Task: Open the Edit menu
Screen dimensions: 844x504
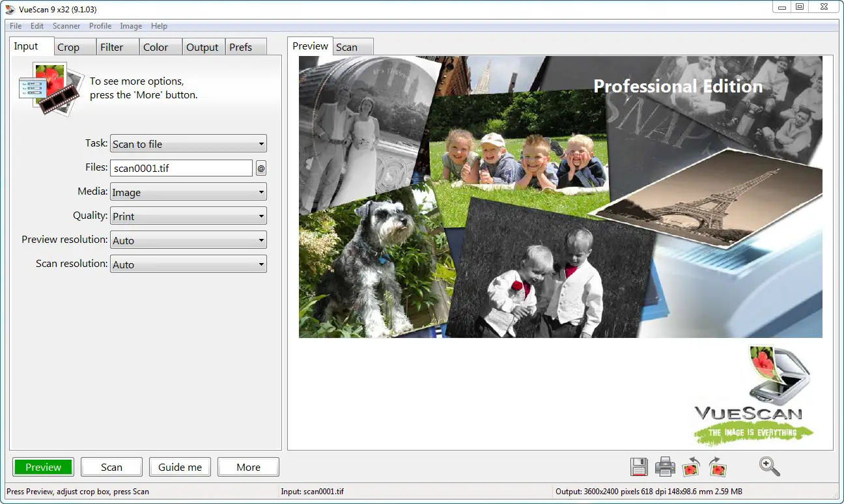Action: point(37,26)
